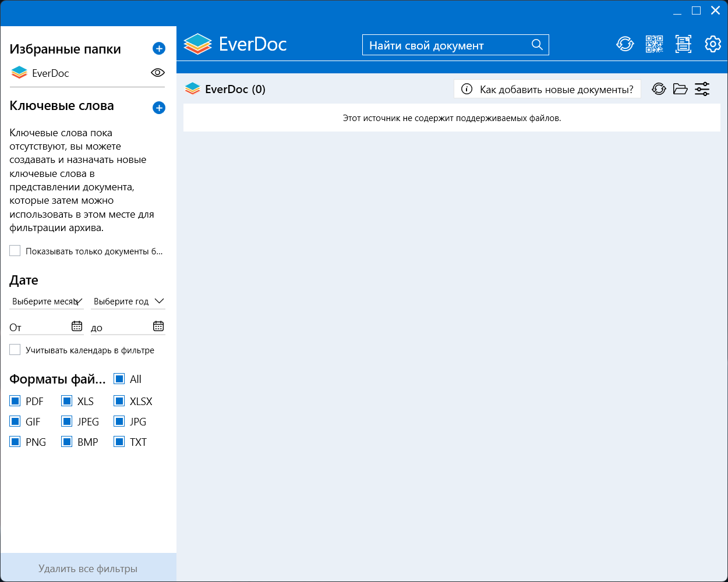This screenshot has height=582, width=728.
Task: Uncheck the XLS format checkbox
Action: [67, 401]
